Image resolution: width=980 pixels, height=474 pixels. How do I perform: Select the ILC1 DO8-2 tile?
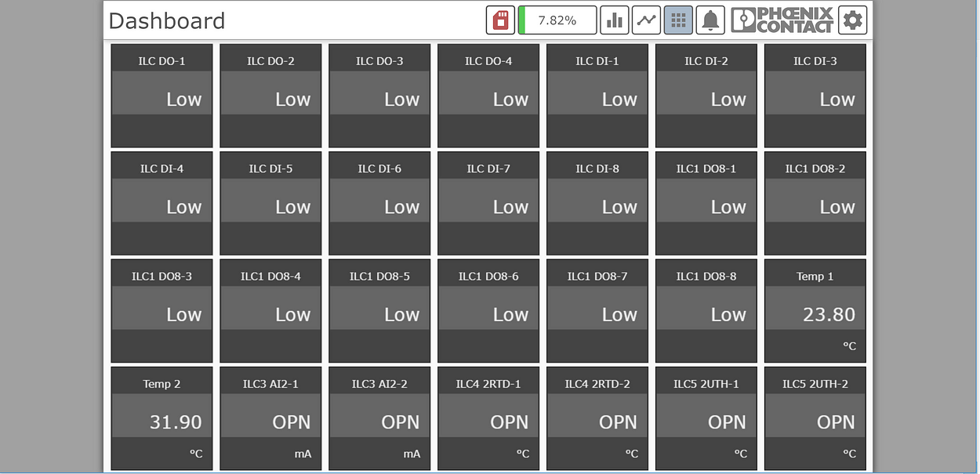[x=815, y=203]
